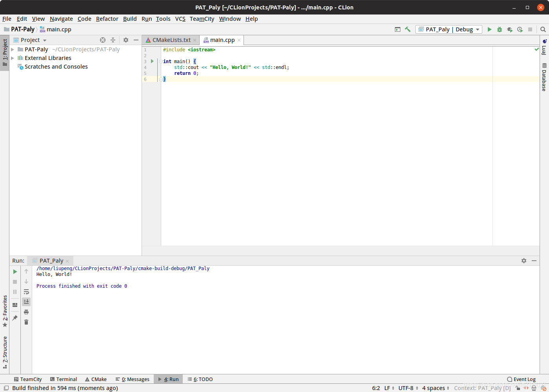Switch to CMakeLists.txt editor tab

pos(171,40)
